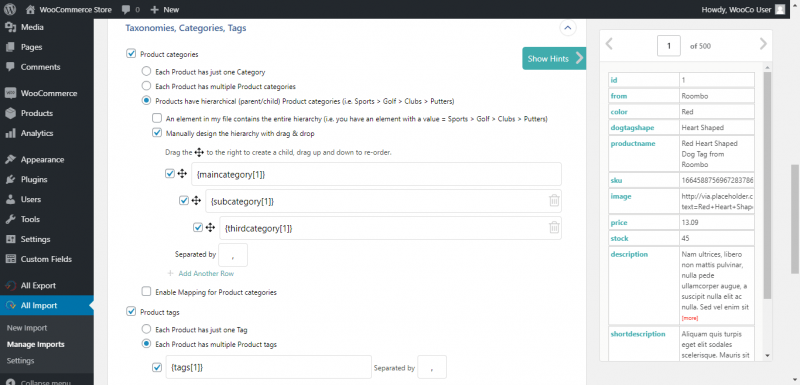This screenshot has height=385, width=800.
Task: Check element contains entire hierarchy option
Action: (x=157, y=119)
